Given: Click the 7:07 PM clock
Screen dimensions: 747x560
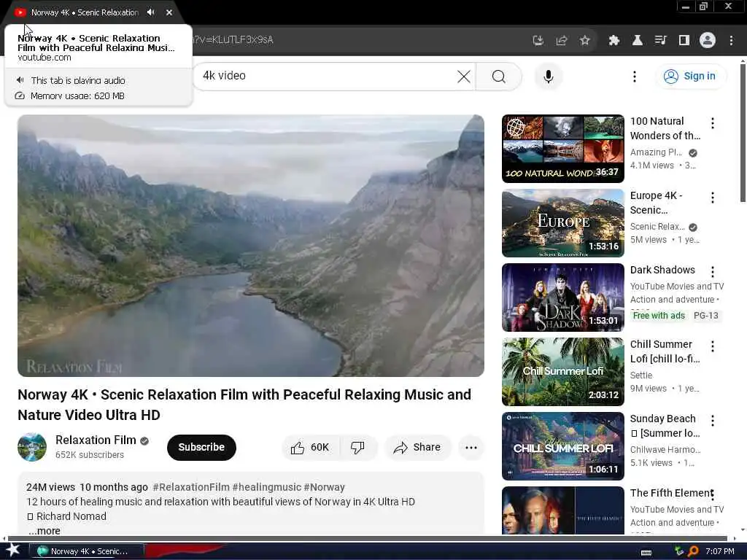Looking at the screenshot, I should [719, 551].
